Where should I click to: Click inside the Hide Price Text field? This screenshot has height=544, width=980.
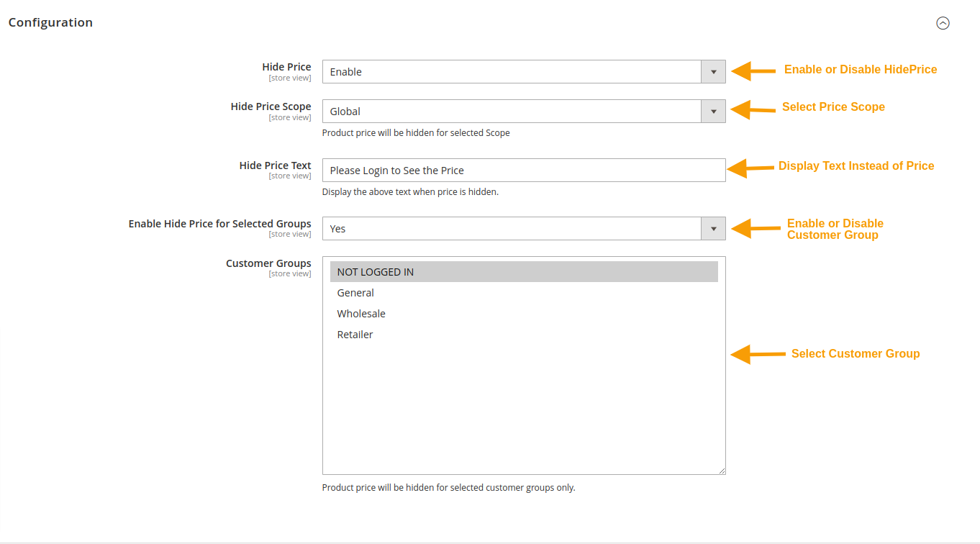(524, 170)
